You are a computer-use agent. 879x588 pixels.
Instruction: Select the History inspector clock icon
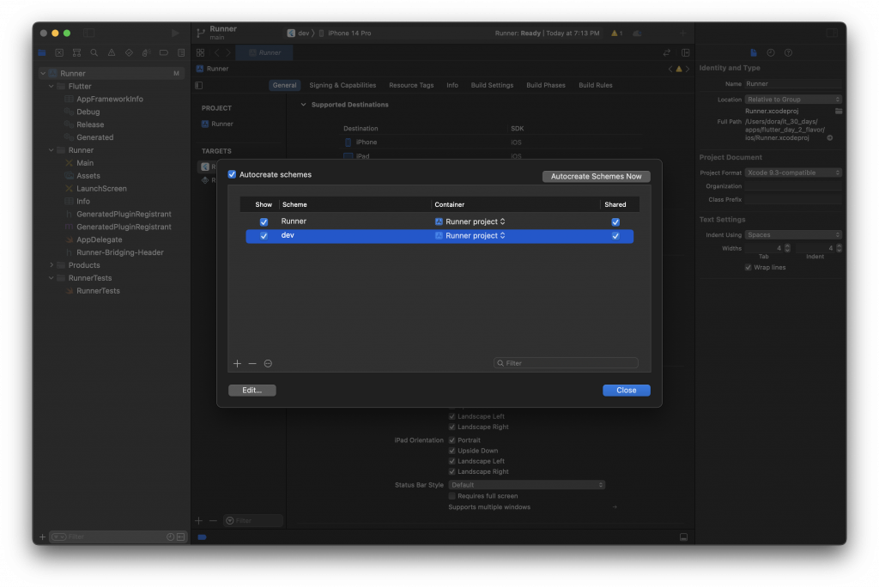[x=771, y=52]
